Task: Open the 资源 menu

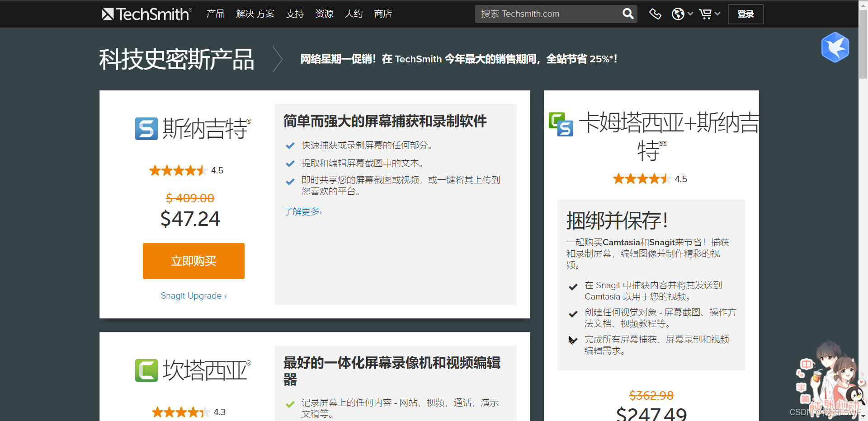Action: (324, 14)
